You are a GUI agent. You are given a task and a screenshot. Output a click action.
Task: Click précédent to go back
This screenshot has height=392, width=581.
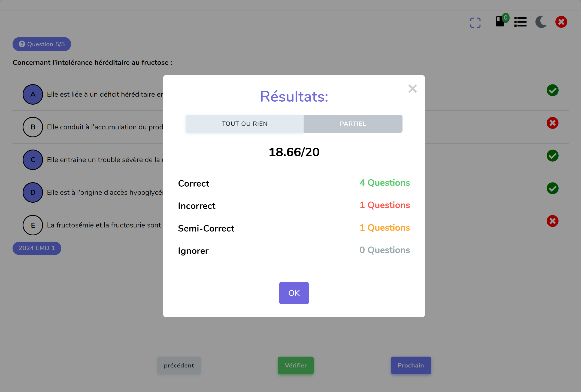click(x=179, y=365)
